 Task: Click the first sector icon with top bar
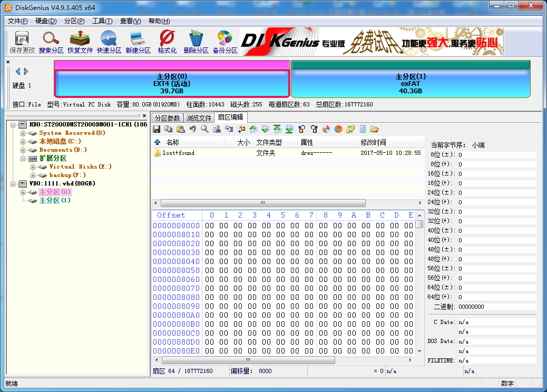point(277,130)
